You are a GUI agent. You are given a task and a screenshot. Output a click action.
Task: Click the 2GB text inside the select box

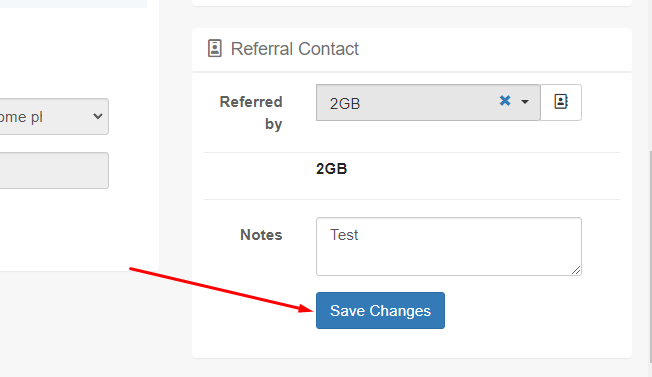345,103
